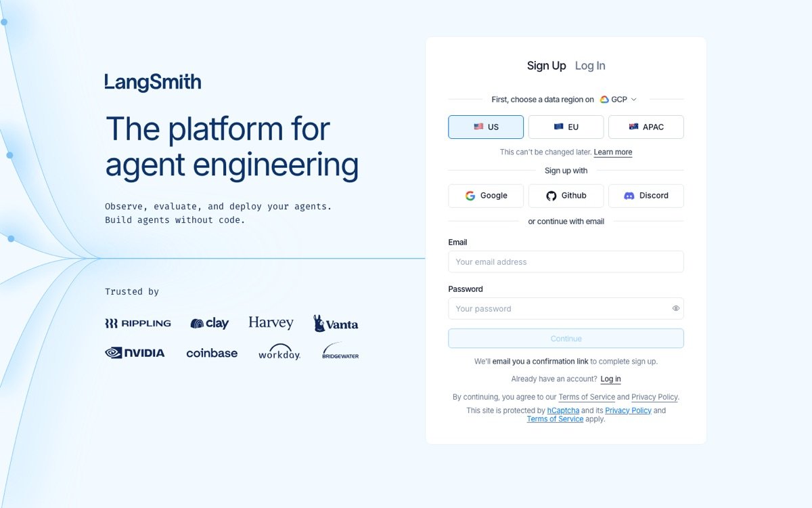Click the "Sign up with" label
Viewport: 812px width, 508px height.
(x=566, y=171)
